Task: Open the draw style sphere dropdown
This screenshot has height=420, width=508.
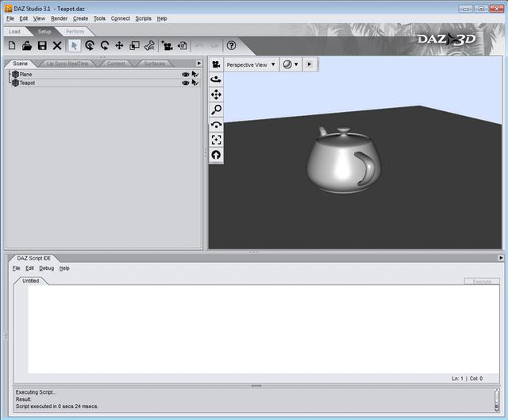Action: (291, 65)
